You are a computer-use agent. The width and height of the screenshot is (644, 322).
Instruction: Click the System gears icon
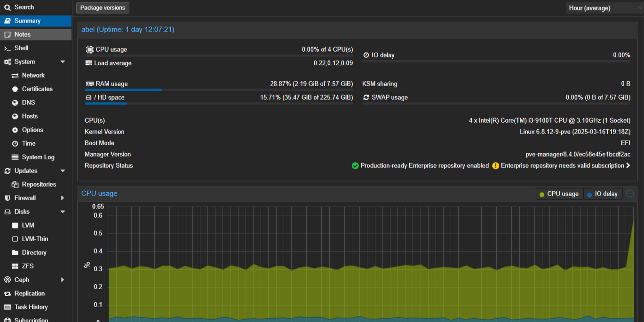click(x=7, y=62)
